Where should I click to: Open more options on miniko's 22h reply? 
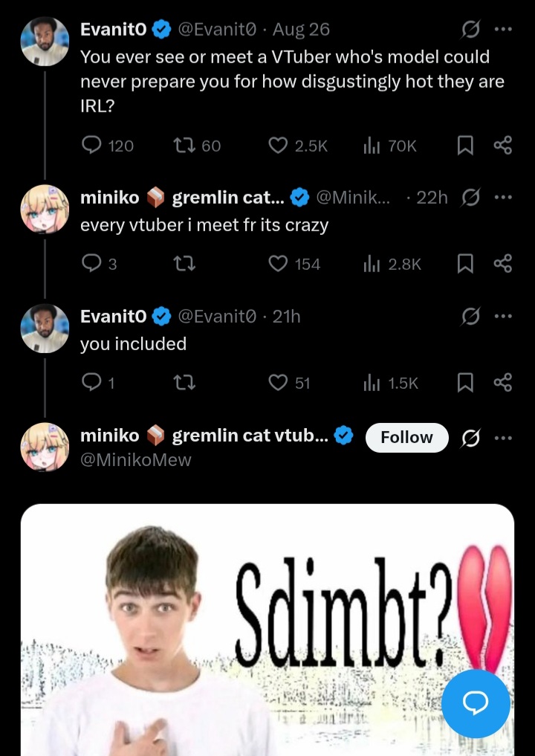[x=503, y=198]
